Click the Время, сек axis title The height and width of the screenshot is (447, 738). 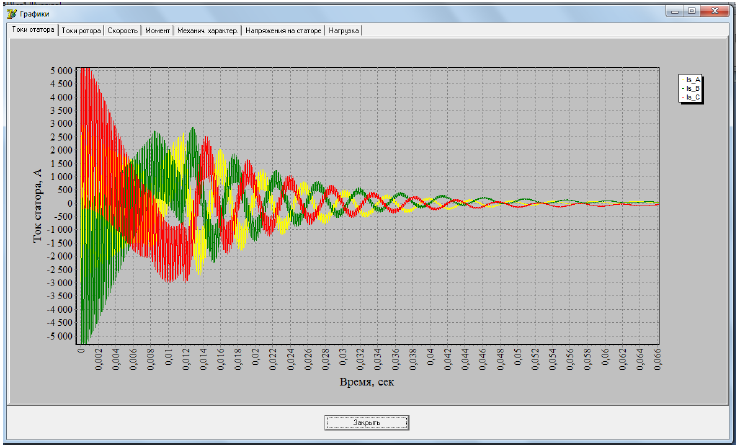tap(369, 384)
